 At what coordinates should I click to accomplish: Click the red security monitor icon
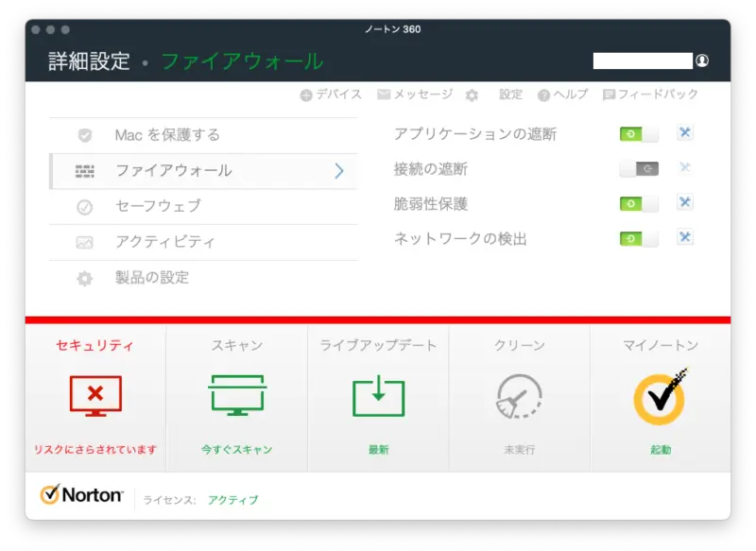coord(95,396)
